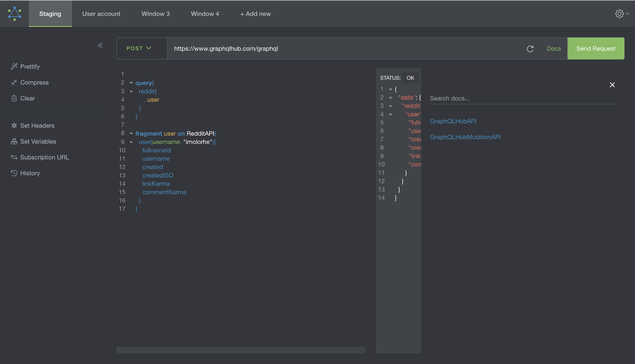Click the Altair logo
The height and width of the screenshot is (364, 635).
[x=14, y=13]
